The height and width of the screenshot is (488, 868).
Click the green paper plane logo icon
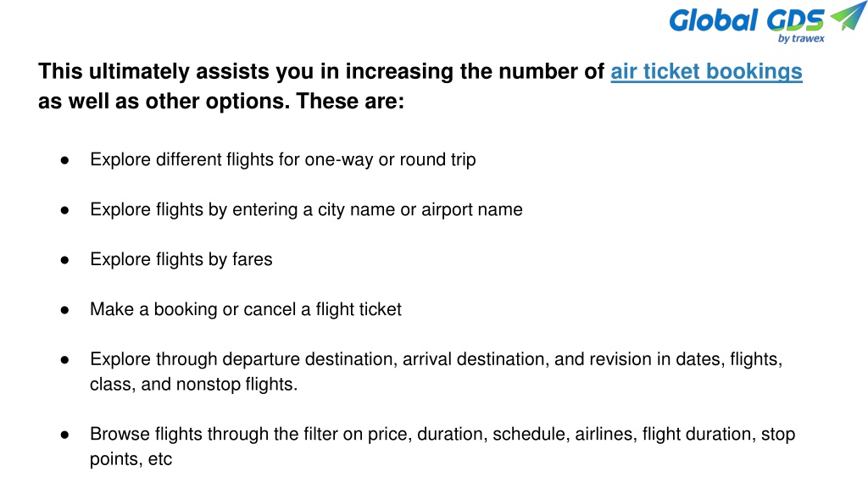pyautogui.click(x=848, y=15)
